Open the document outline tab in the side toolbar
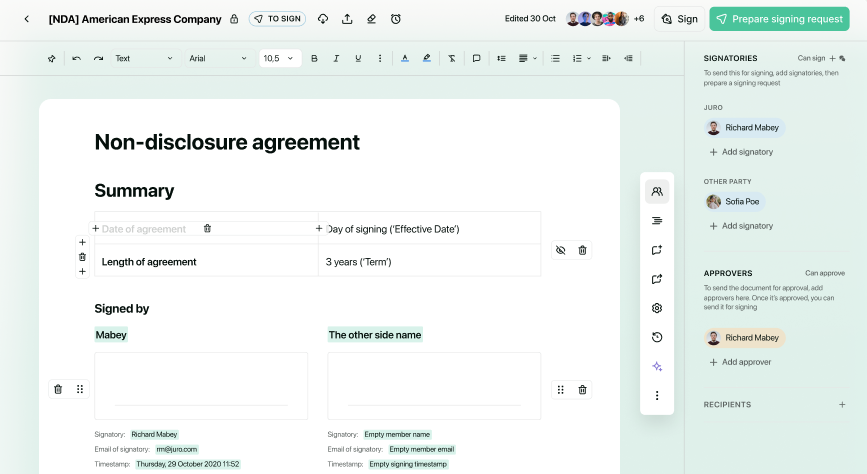Screen dimensions: 867x474 pos(657,221)
